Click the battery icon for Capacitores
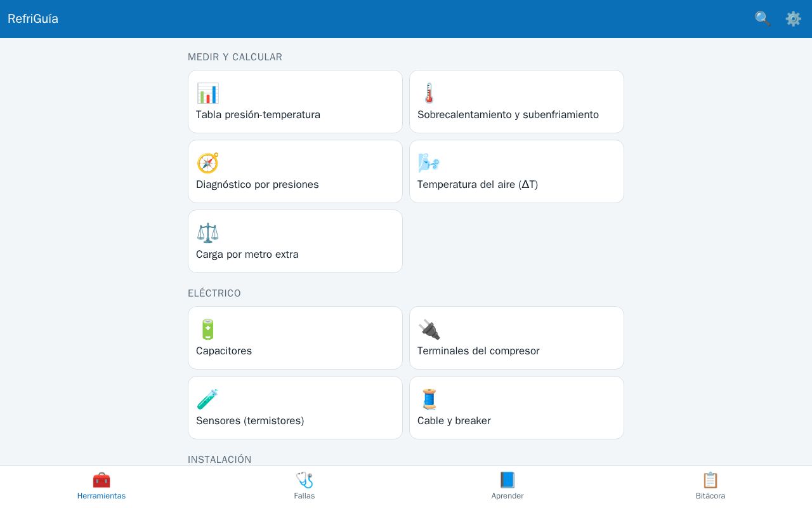812x508 pixels. click(x=207, y=330)
